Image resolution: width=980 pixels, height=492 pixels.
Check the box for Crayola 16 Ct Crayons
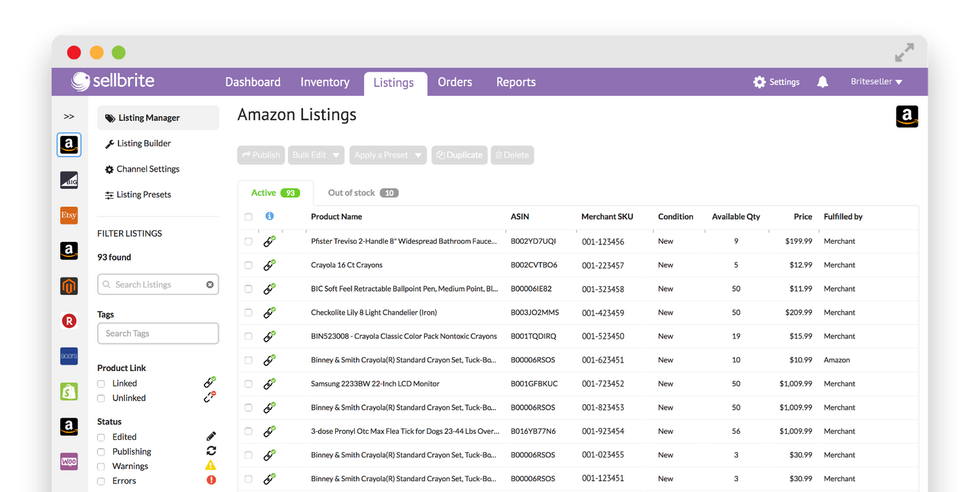click(x=248, y=265)
